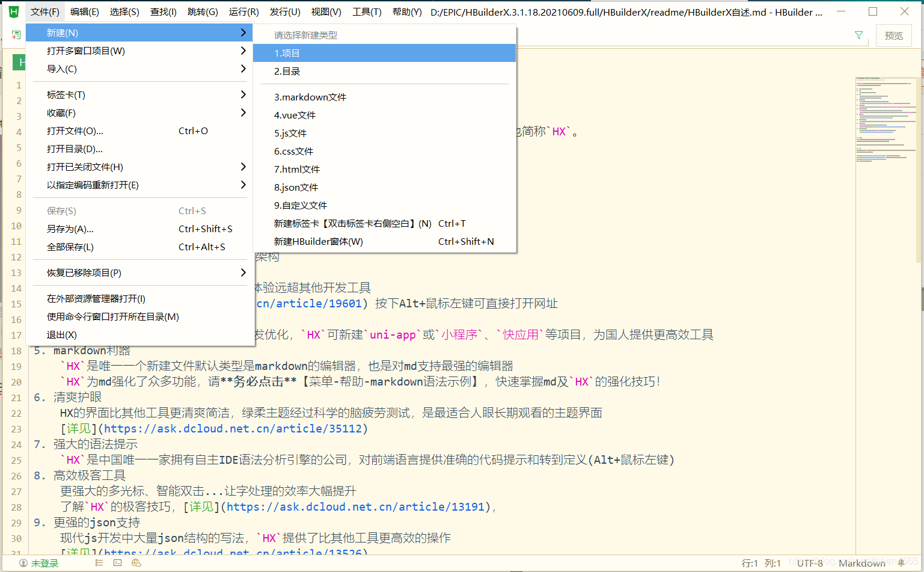Viewport: 924px width, 572px height.
Task: Click line 24 text 强大的语法提示
Action: pyautogui.click(x=96, y=444)
